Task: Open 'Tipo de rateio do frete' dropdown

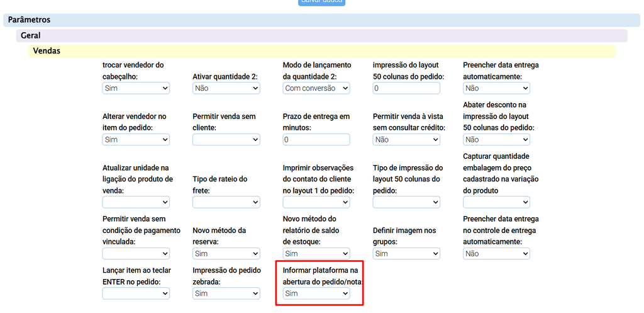Action: pyautogui.click(x=226, y=202)
